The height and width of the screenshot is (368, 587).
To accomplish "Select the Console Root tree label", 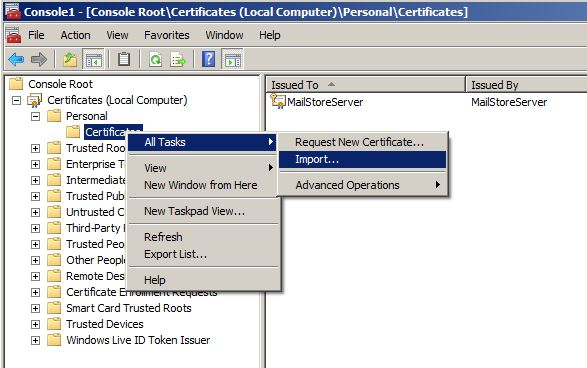I will [60, 84].
